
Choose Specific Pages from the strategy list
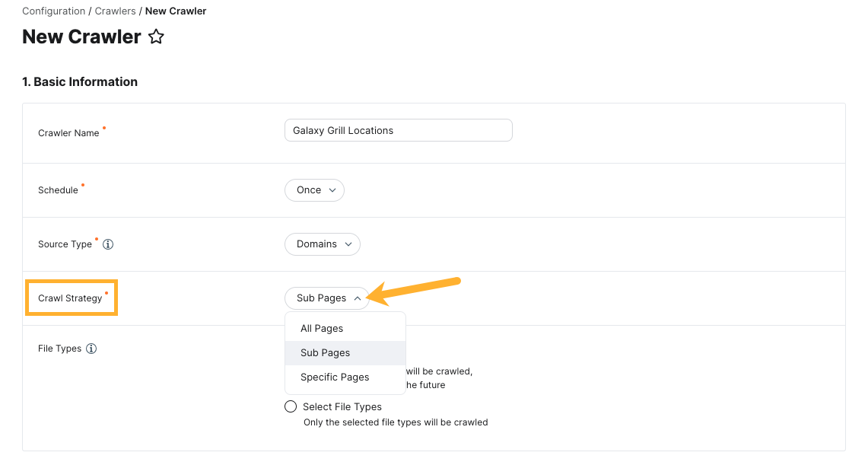(x=345, y=377)
